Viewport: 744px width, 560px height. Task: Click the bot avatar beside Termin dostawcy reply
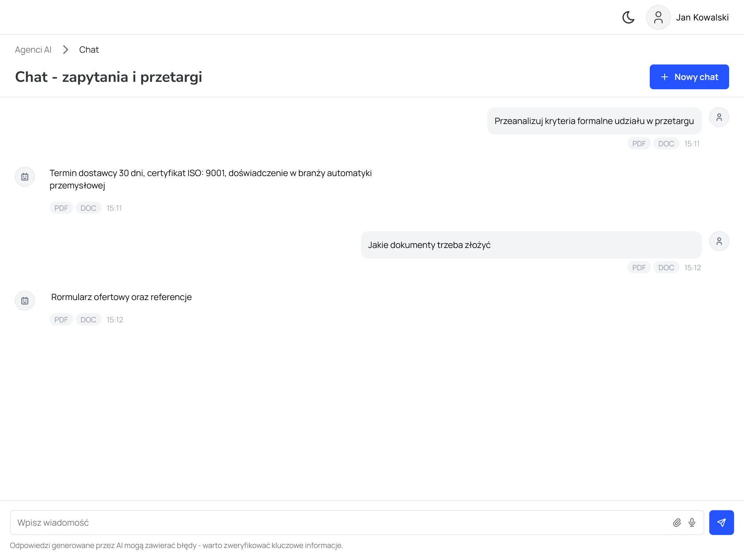click(25, 177)
